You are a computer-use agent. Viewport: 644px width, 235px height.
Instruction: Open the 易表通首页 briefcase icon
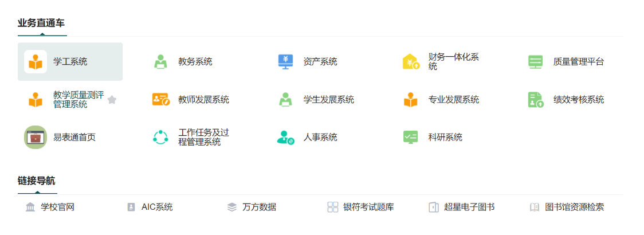[36, 138]
